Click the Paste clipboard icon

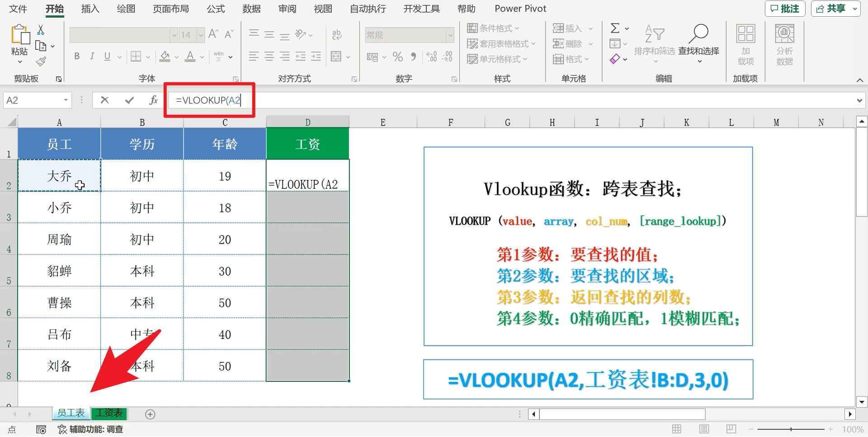(19, 35)
